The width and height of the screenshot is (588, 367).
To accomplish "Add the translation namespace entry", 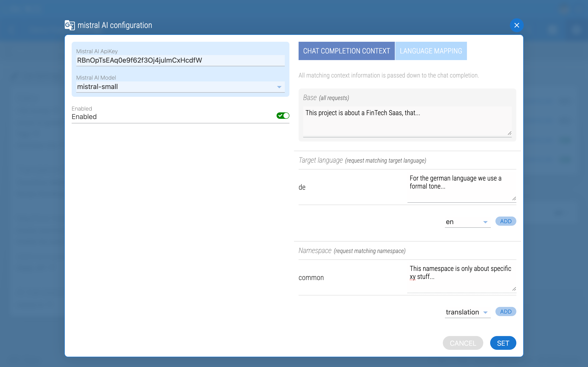I will tap(506, 311).
